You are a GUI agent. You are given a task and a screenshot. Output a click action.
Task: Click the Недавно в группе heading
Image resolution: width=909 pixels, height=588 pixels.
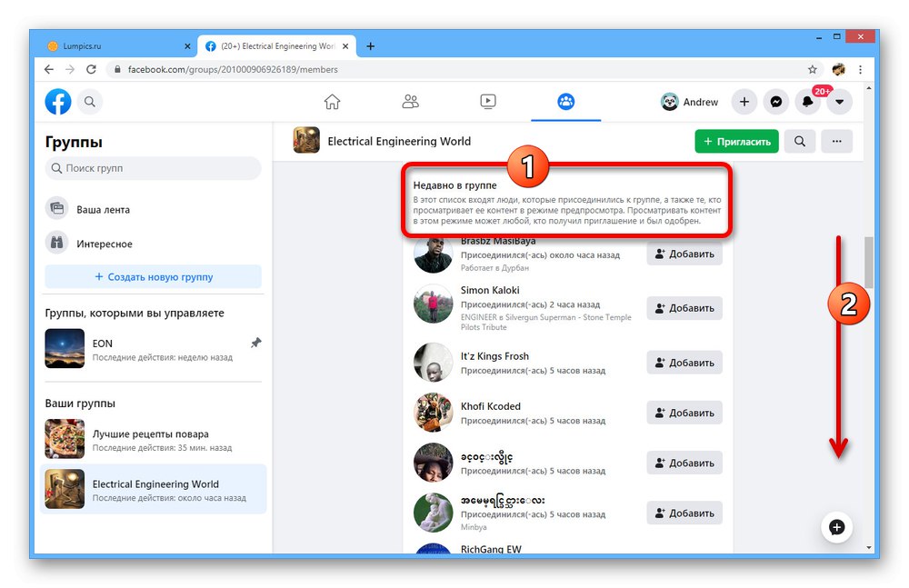(x=455, y=185)
